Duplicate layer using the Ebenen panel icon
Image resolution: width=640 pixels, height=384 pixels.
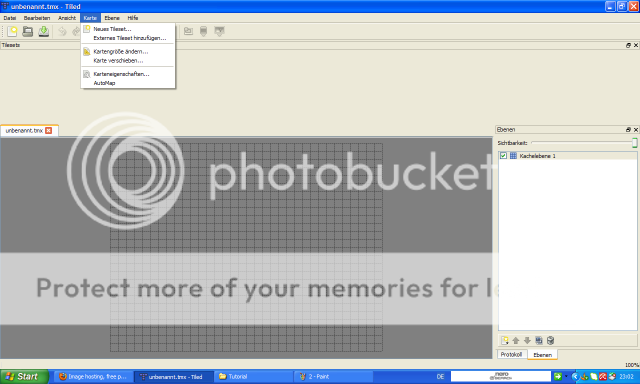[539, 340]
